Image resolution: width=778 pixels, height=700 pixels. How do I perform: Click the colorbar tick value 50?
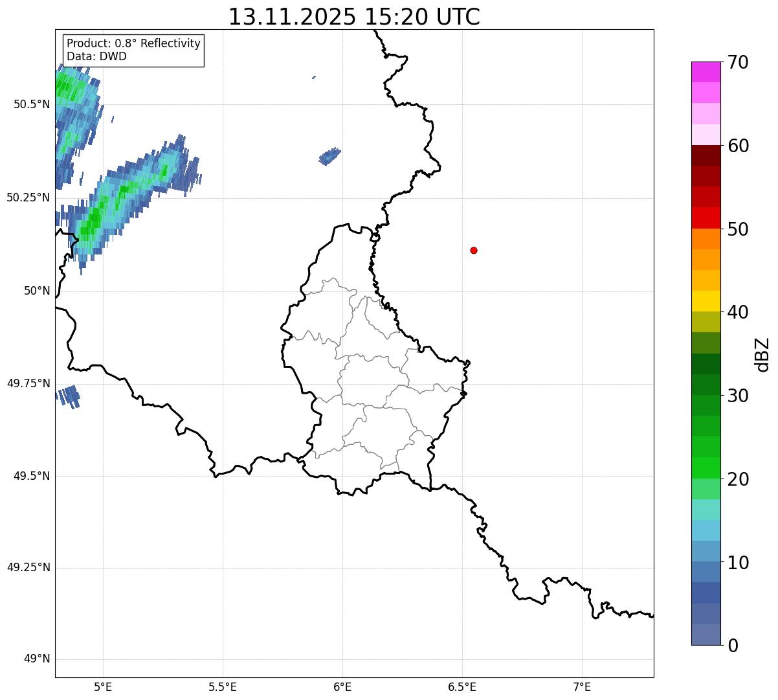coord(739,229)
